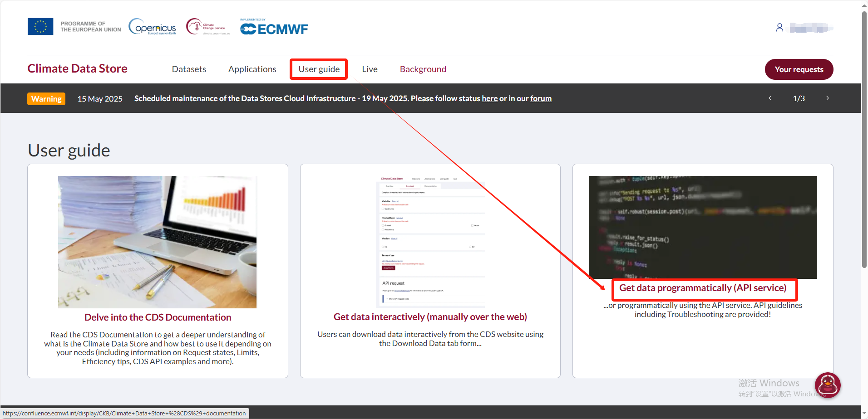Click the CDS Documentation card description text
The height and width of the screenshot is (419, 868).
(158, 348)
